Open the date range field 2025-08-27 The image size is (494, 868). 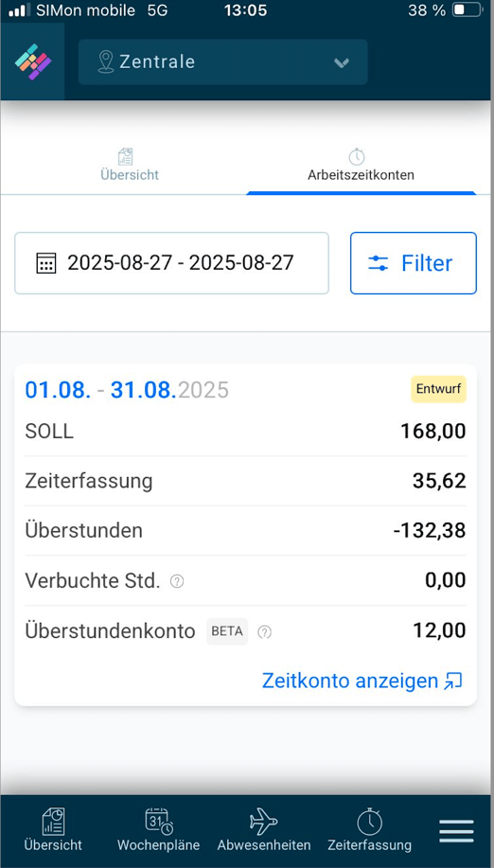coord(171,263)
